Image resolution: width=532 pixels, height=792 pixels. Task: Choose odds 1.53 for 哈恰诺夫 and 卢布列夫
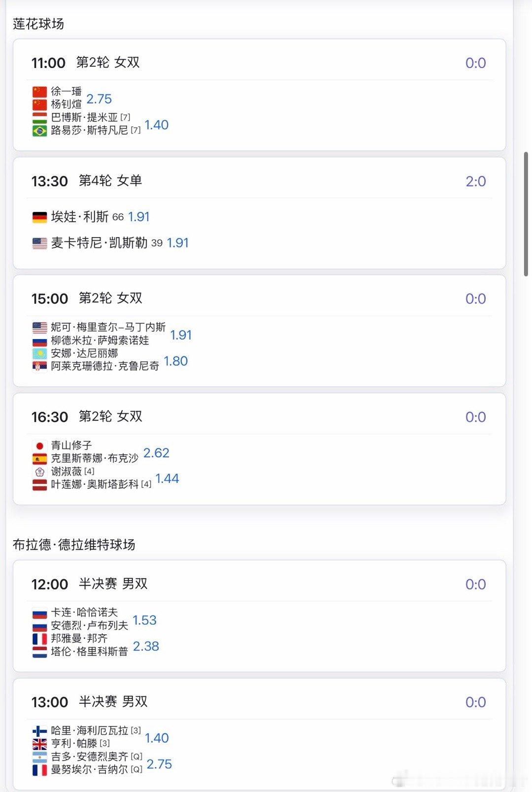point(144,620)
